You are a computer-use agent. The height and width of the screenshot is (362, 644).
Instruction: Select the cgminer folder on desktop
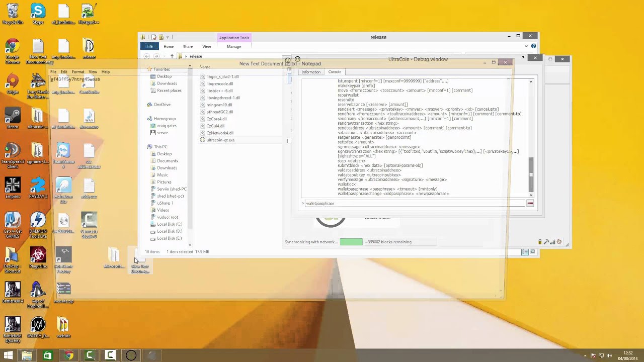[x=38, y=153]
